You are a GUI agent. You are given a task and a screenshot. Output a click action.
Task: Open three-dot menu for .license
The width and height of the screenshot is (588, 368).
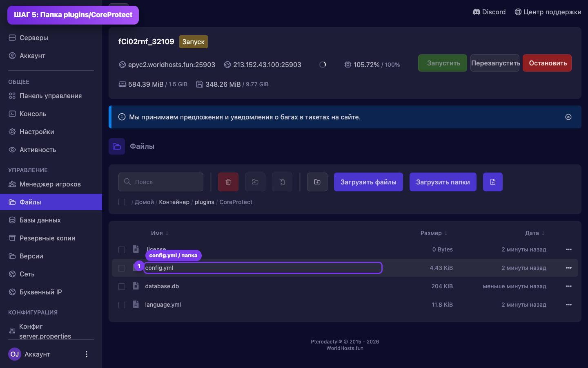pos(569,249)
